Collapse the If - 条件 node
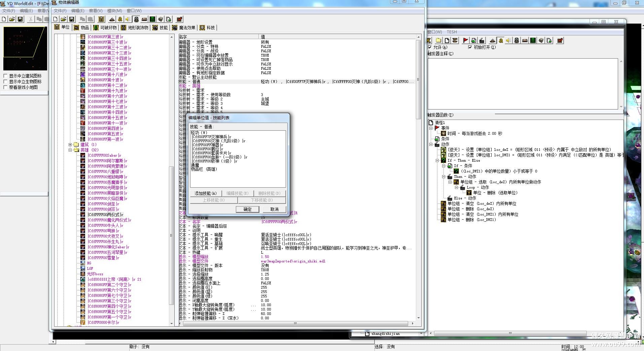 coord(443,166)
